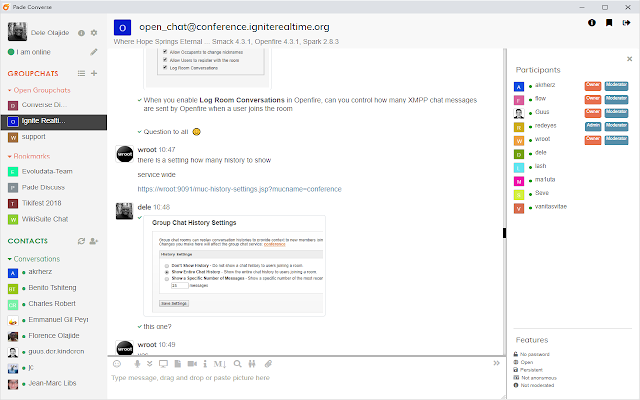
Task: Click Group Chat History Settings image
Action: click(235, 266)
